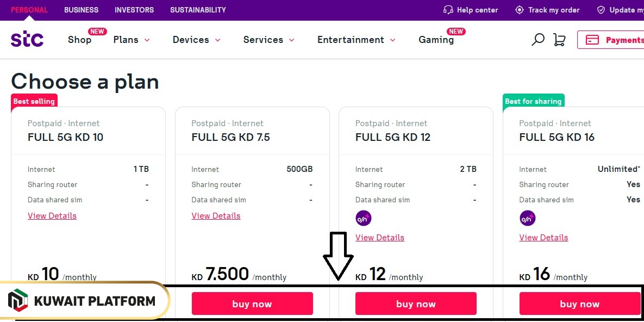The width and height of the screenshot is (644, 322).
Task: Click buy now on FULL 5G KD 16 plan
Action: coord(579,304)
